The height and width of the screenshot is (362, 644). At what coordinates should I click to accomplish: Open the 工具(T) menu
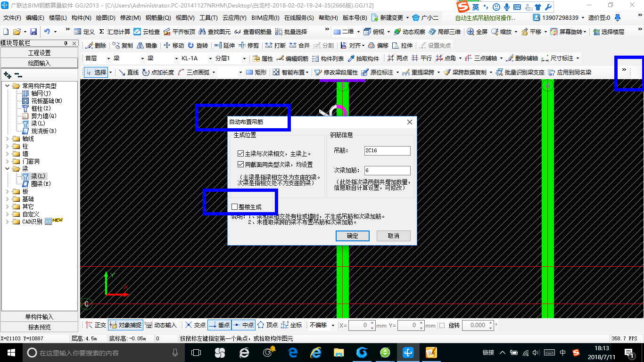(x=208, y=17)
